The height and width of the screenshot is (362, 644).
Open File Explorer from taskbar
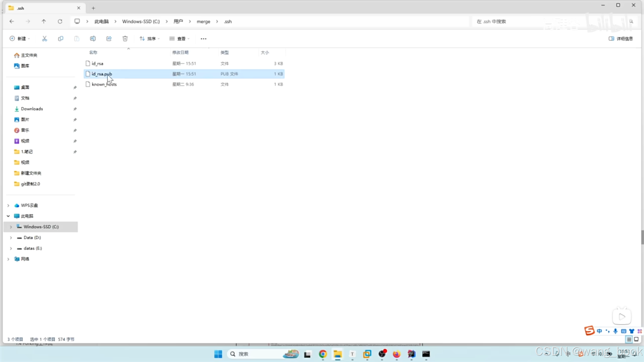[337, 354]
